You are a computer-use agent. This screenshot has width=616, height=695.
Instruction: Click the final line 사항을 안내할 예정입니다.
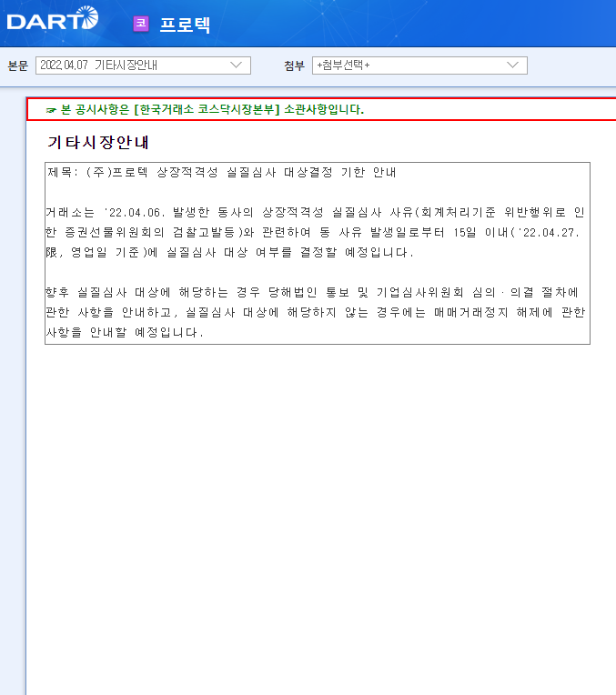125,332
